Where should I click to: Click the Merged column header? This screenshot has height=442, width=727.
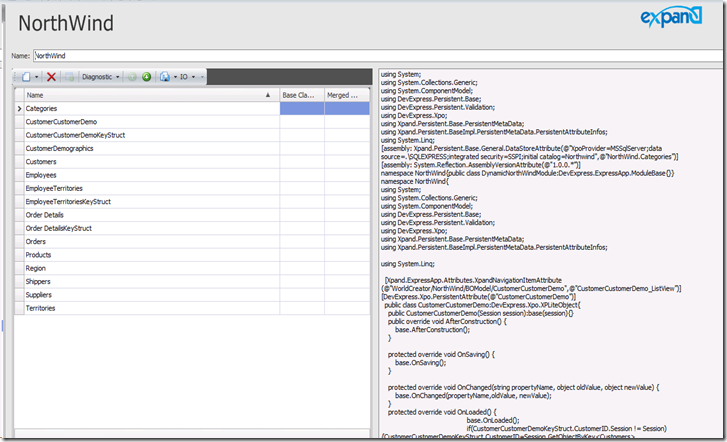pos(342,95)
